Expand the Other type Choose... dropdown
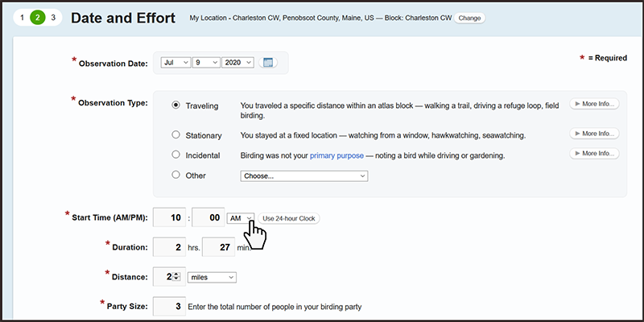Image resolution: width=644 pixels, height=322 pixels. point(303,175)
